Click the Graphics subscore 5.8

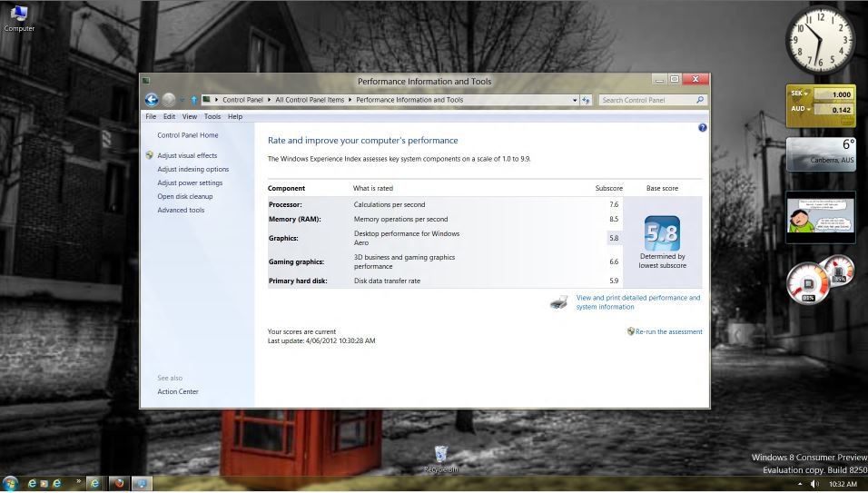click(614, 238)
